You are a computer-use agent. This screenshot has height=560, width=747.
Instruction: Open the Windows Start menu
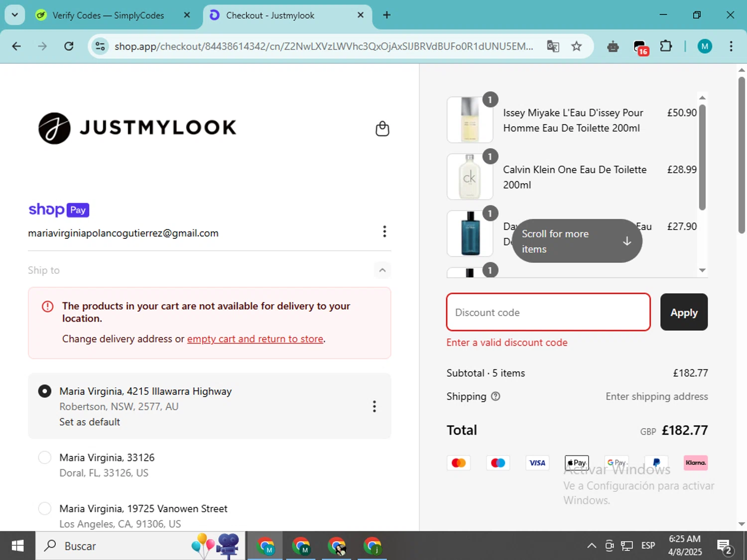17,546
